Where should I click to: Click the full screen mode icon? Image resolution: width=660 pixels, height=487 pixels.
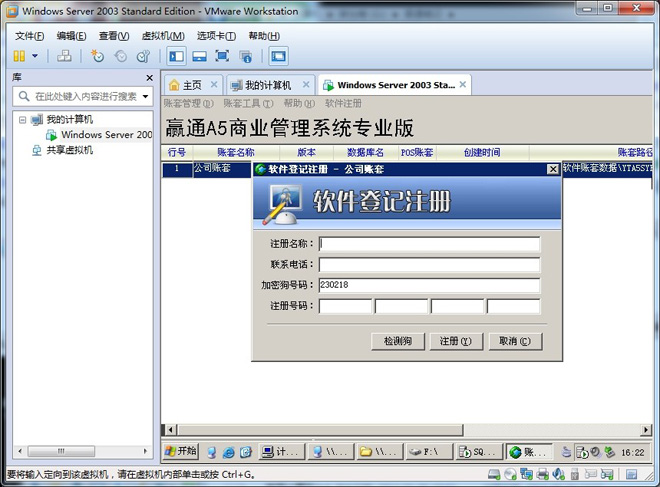click(x=222, y=56)
